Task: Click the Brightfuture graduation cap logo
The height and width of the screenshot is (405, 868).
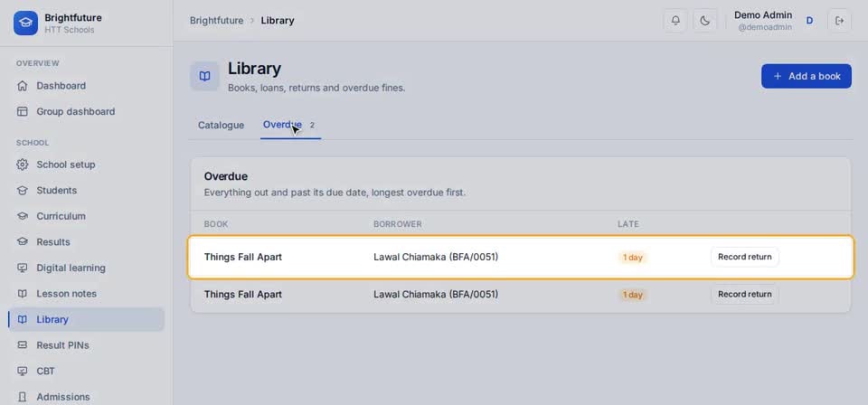Action: point(25,24)
